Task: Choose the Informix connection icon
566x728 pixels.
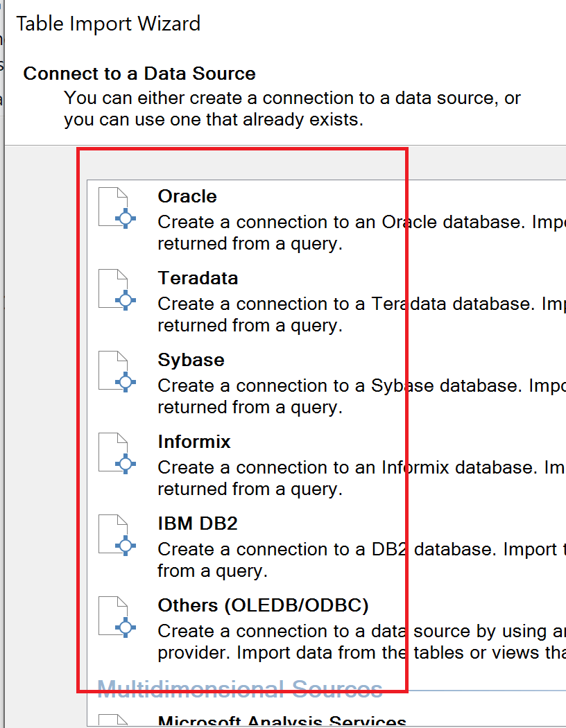Action: pyautogui.click(x=117, y=453)
